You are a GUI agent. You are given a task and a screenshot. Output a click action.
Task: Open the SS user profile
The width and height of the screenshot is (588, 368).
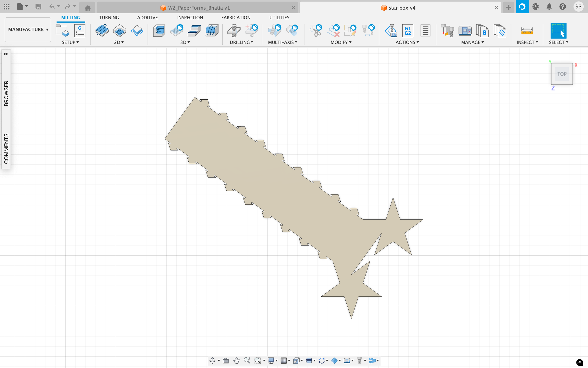578,7
